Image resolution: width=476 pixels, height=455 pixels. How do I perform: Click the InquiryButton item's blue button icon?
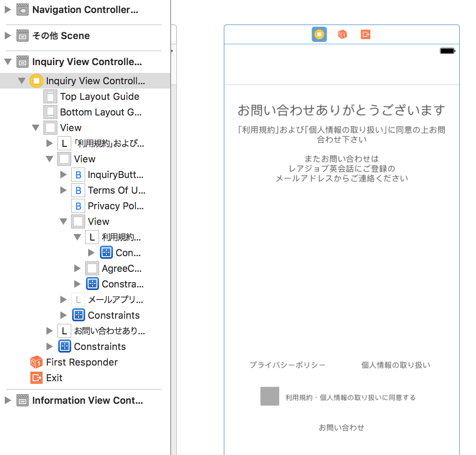[78, 175]
